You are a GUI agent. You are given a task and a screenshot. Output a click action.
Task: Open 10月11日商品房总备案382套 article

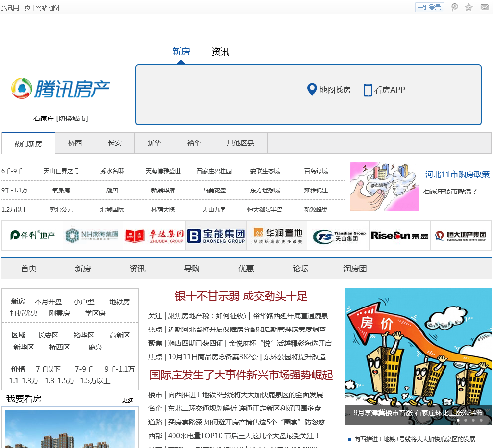click(x=213, y=357)
